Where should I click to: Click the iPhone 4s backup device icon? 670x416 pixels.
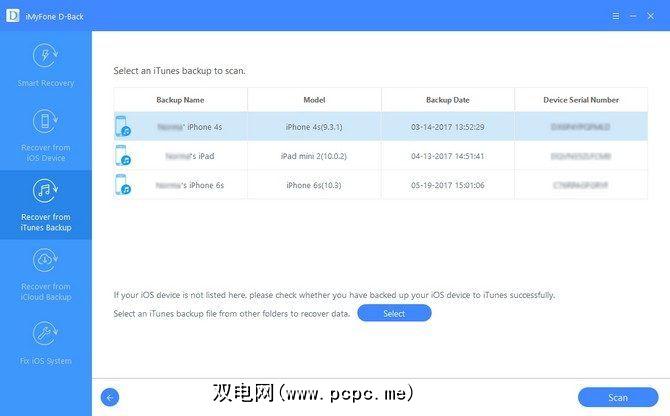(123, 126)
